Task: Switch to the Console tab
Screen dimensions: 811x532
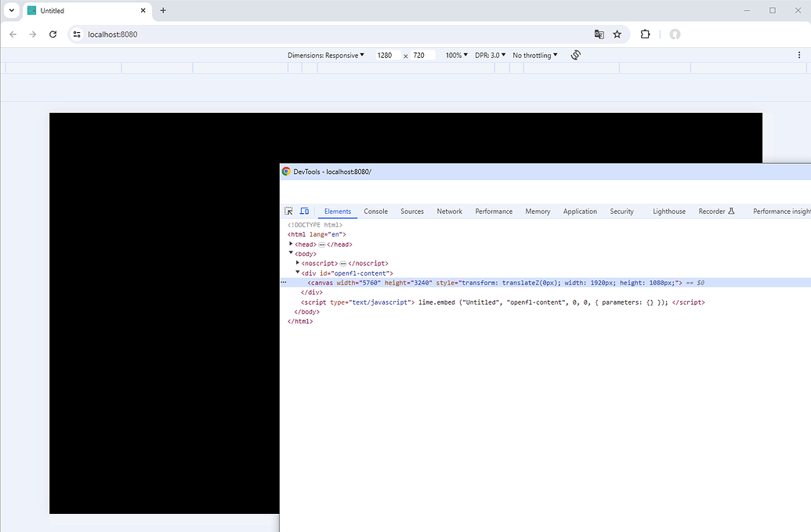Action: click(x=375, y=212)
